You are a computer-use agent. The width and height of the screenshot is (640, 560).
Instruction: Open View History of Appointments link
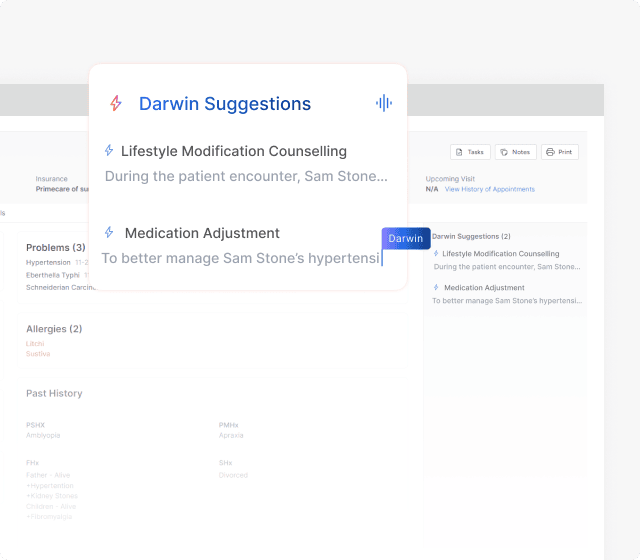pos(489,189)
